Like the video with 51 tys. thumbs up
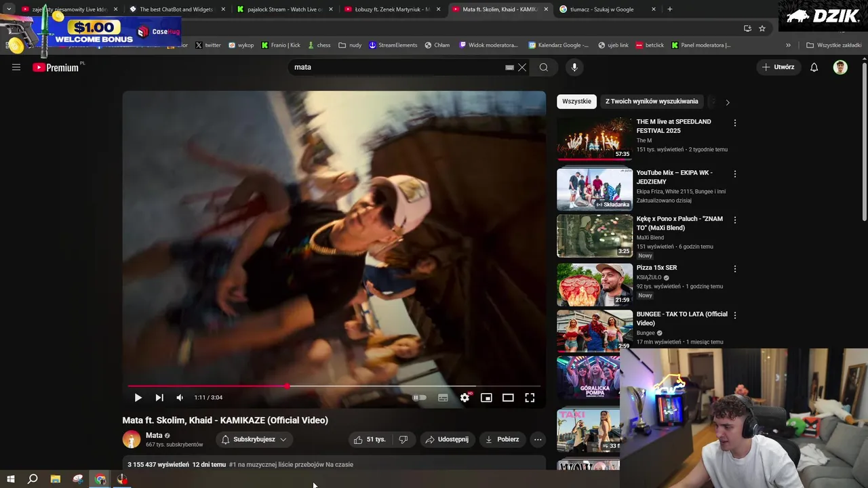Image resolution: width=868 pixels, height=488 pixels. [x=369, y=439]
